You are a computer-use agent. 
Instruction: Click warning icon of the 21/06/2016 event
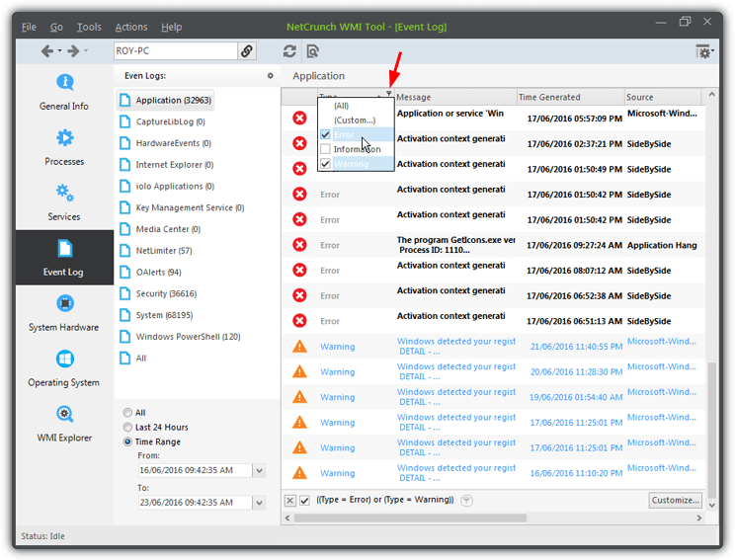tap(299, 347)
